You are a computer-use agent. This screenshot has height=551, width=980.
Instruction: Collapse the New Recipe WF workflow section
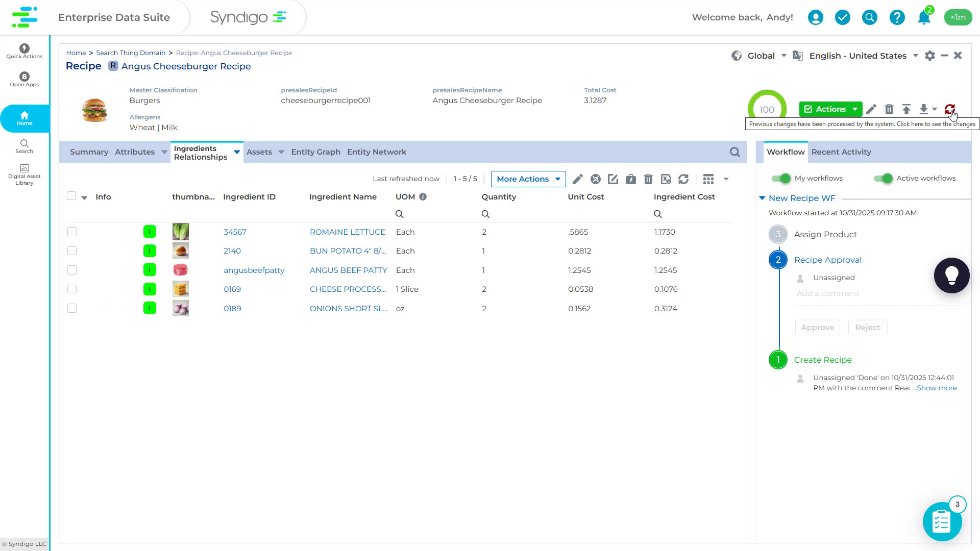point(763,198)
